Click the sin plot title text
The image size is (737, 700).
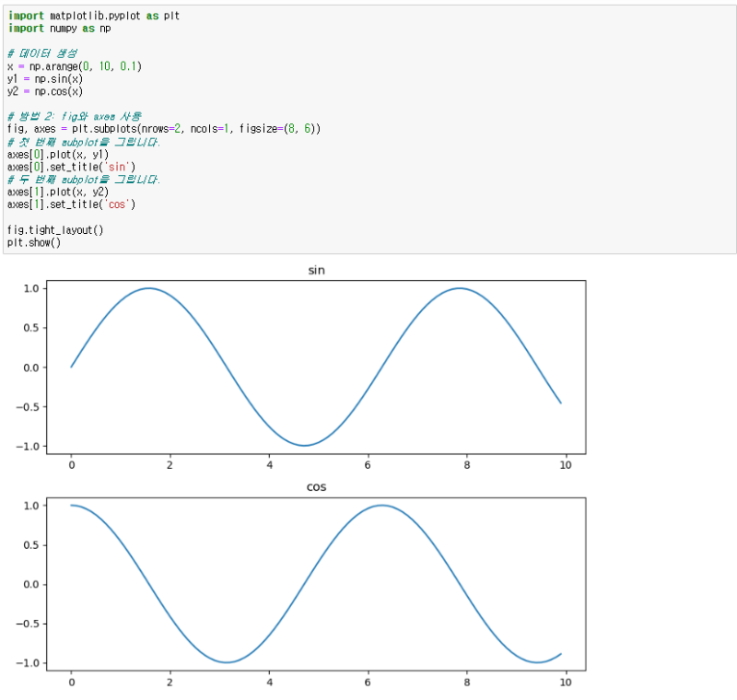pos(317,270)
